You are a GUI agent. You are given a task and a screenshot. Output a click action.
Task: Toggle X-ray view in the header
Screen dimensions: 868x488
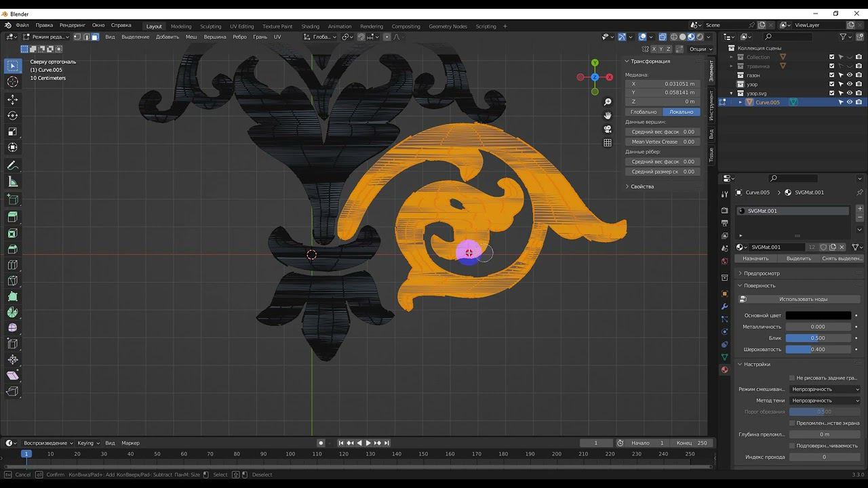[663, 37]
